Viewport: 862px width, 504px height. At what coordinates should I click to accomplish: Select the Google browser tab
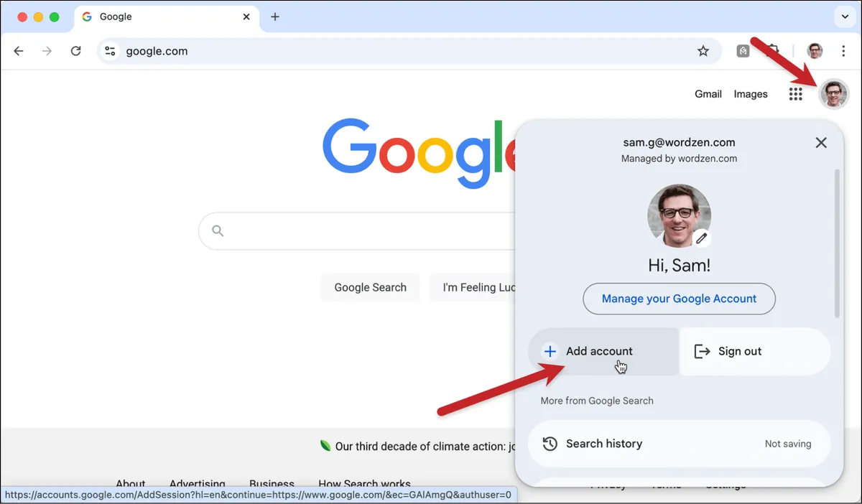coord(167,17)
